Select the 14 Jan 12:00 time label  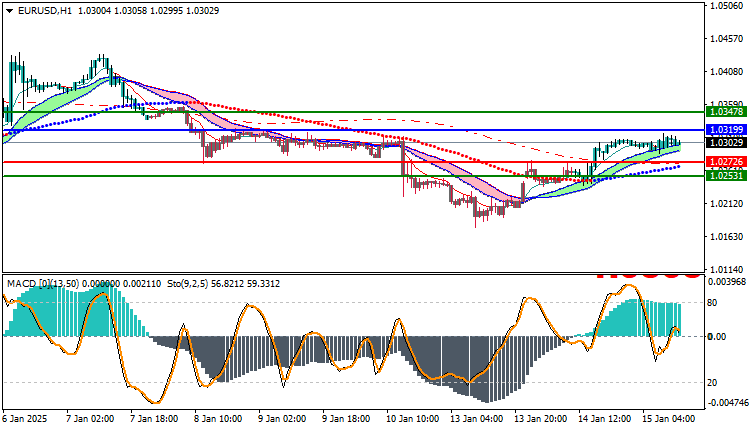click(x=604, y=419)
